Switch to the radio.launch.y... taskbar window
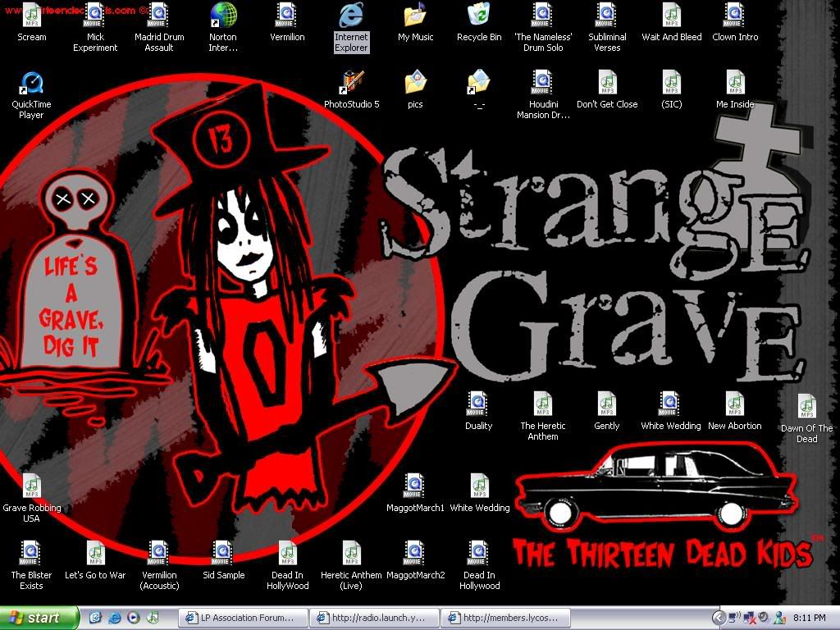Viewport: 840px width, 630px height. 374,618
